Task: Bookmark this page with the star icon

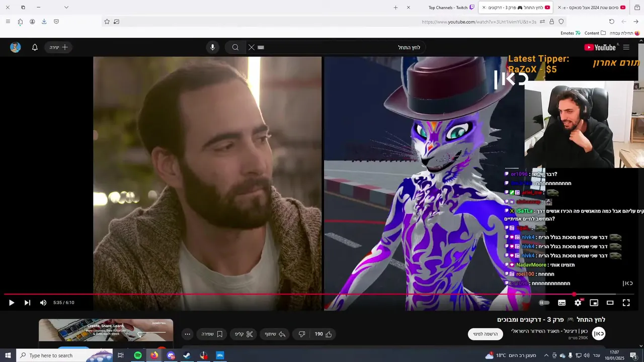Action: click(x=107, y=22)
